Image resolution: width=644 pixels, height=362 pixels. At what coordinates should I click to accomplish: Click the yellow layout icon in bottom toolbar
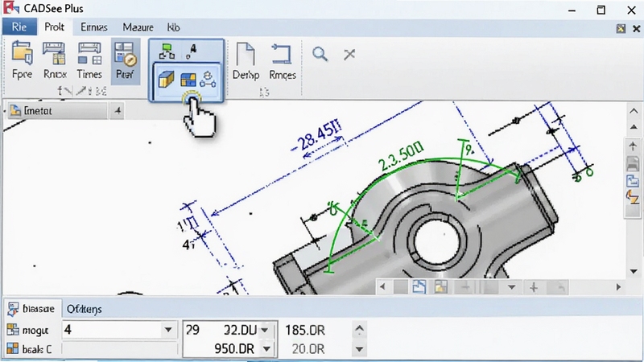point(440,287)
